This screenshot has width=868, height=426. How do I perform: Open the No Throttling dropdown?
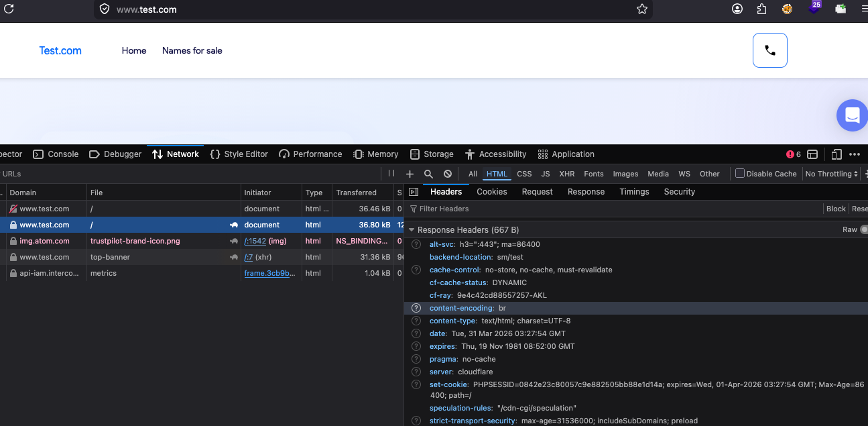pos(832,174)
